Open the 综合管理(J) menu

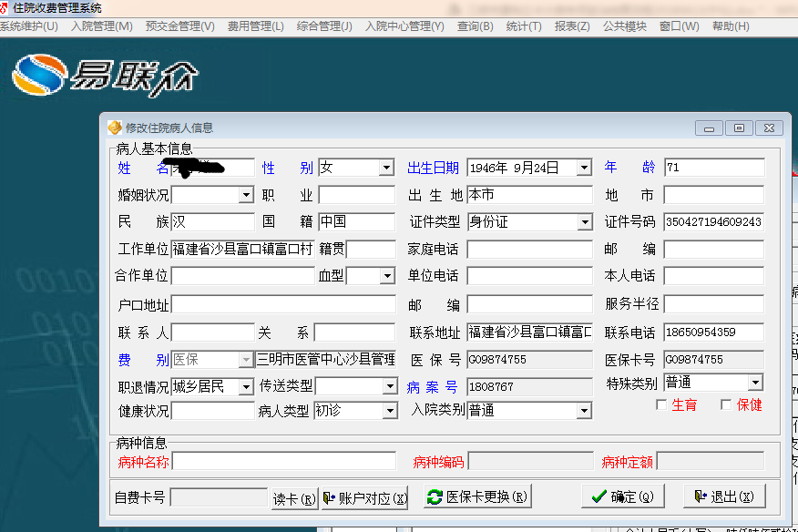(x=324, y=26)
